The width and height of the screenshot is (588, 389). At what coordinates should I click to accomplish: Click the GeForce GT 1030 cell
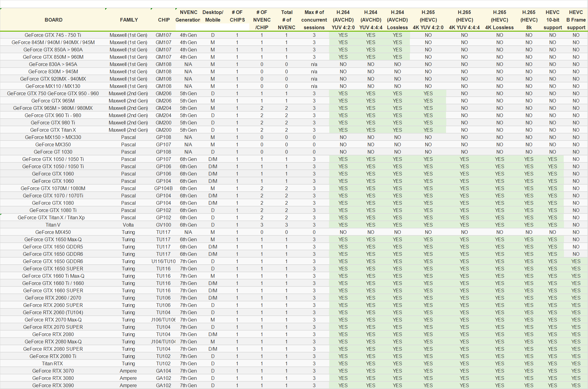(53, 152)
